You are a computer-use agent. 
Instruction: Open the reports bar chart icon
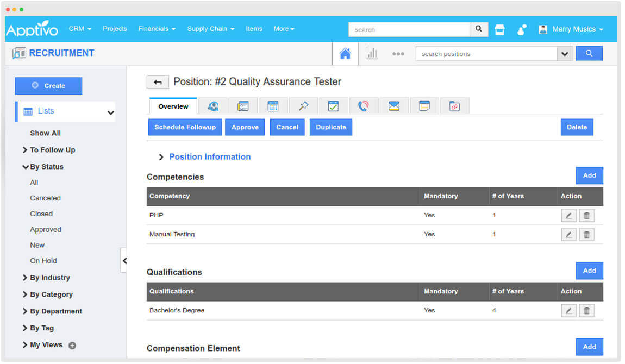click(372, 54)
